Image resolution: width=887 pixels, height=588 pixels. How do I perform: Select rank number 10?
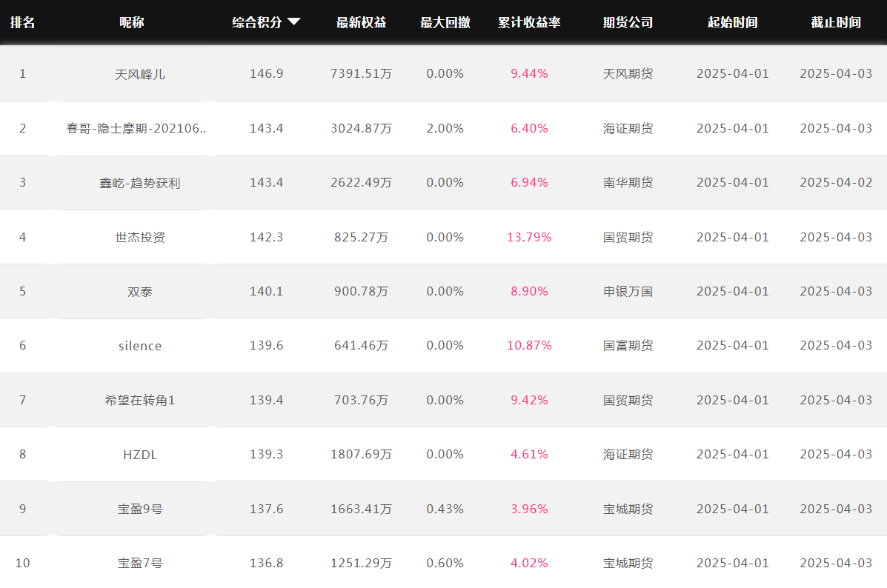23,563
